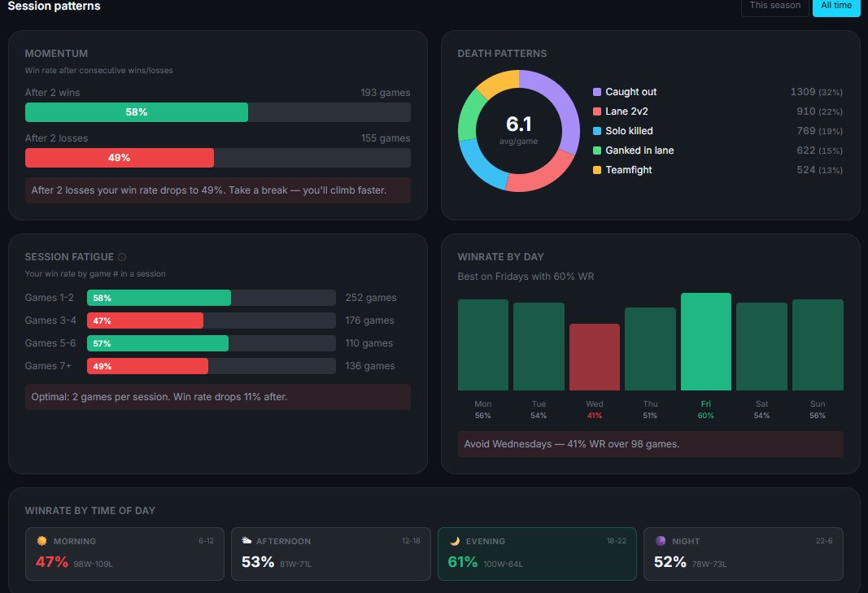Click the Night purple orb icon
The height and width of the screenshot is (593, 868).
coord(661,540)
